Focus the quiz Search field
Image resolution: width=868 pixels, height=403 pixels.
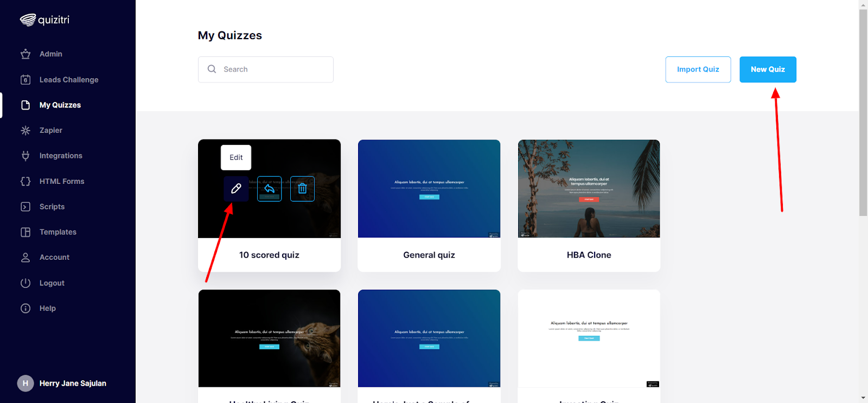pyautogui.click(x=266, y=69)
